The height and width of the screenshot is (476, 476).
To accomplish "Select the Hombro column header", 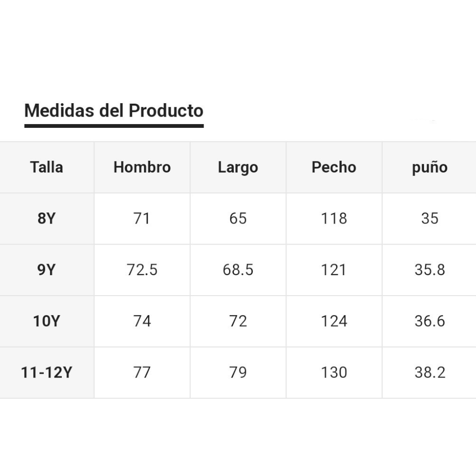I will tap(142, 167).
